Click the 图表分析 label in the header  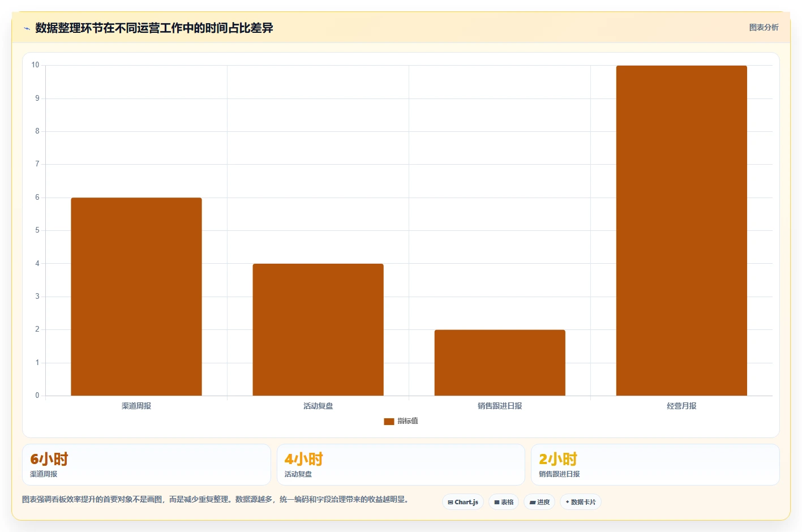[764, 27]
